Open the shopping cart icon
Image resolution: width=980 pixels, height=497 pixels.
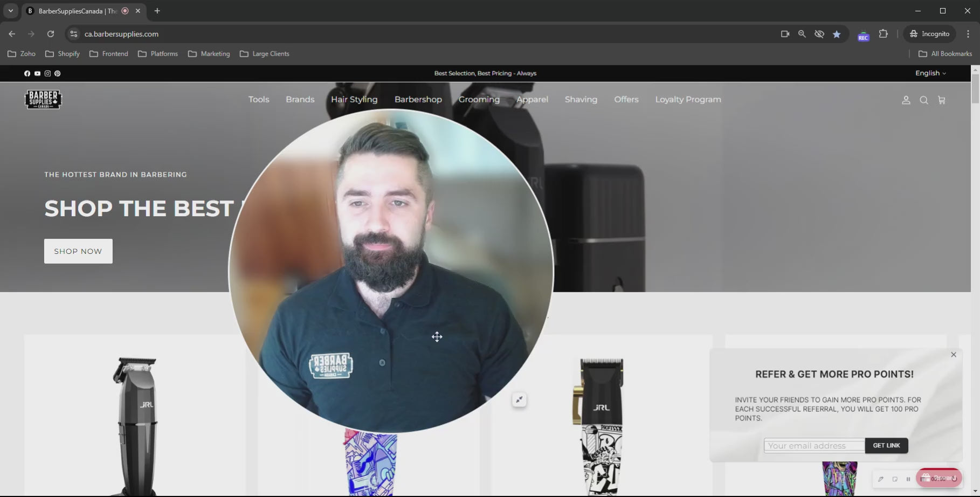click(x=942, y=100)
